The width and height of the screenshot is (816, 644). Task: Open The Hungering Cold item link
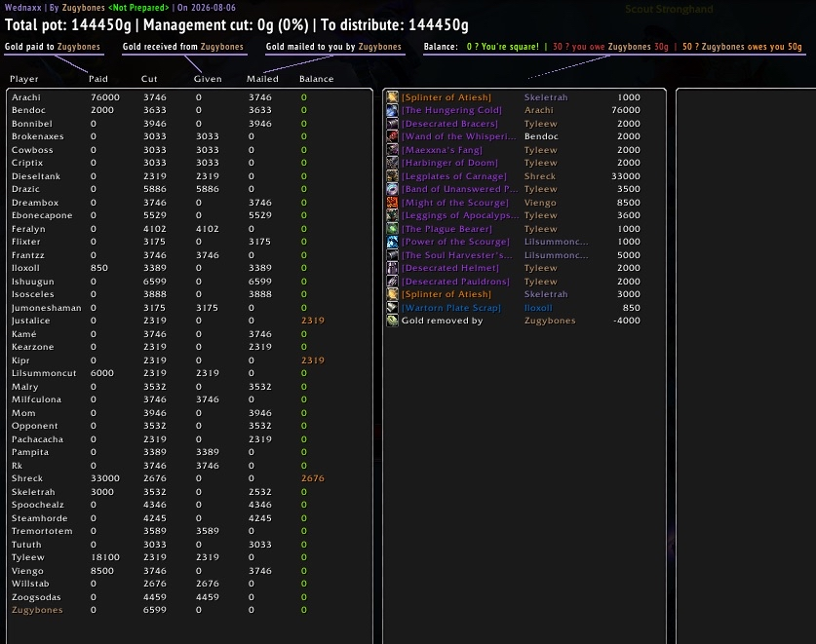click(451, 110)
